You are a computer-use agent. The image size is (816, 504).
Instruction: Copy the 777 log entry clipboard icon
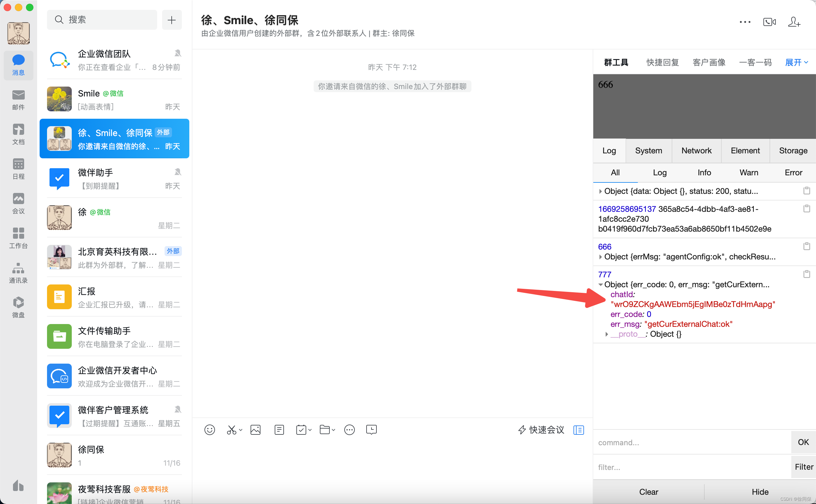click(806, 274)
